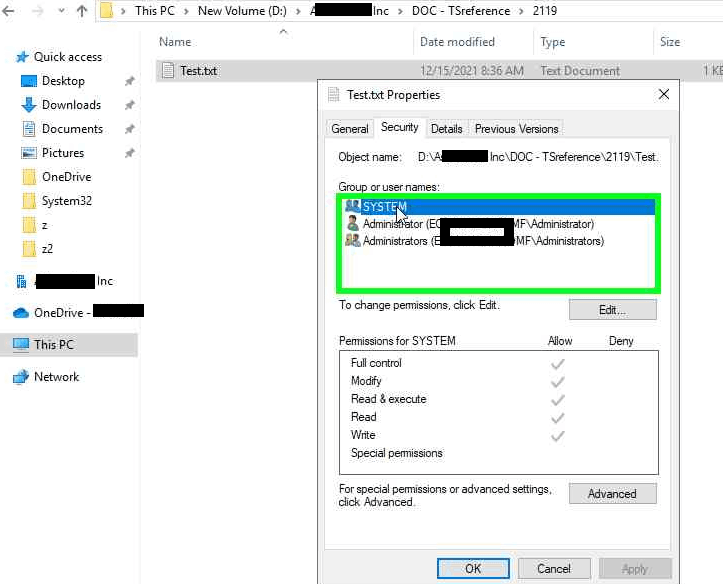Click the Special permissions row
This screenshot has height=584, width=723.
[x=499, y=453]
